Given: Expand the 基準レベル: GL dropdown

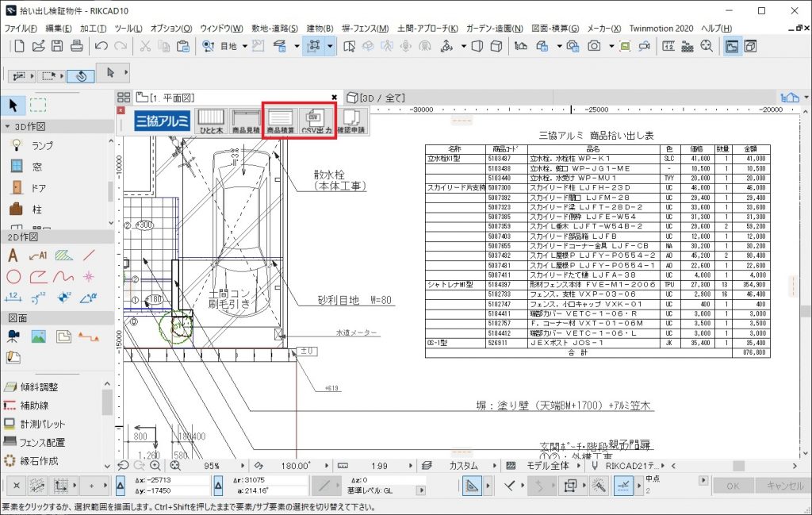Looking at the screenshot, I should [x=421, y=490].
